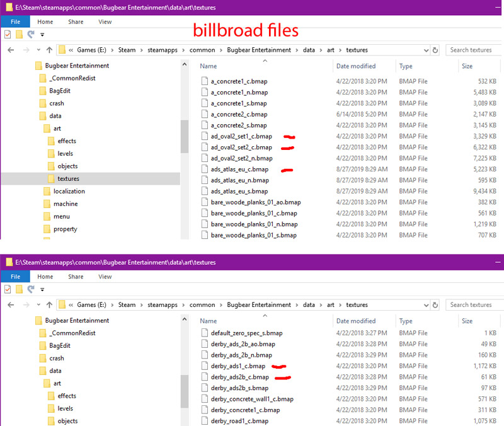Refresh the top window folder view
The width and height of the screenshot is (504, 426).
coord(435,50)
